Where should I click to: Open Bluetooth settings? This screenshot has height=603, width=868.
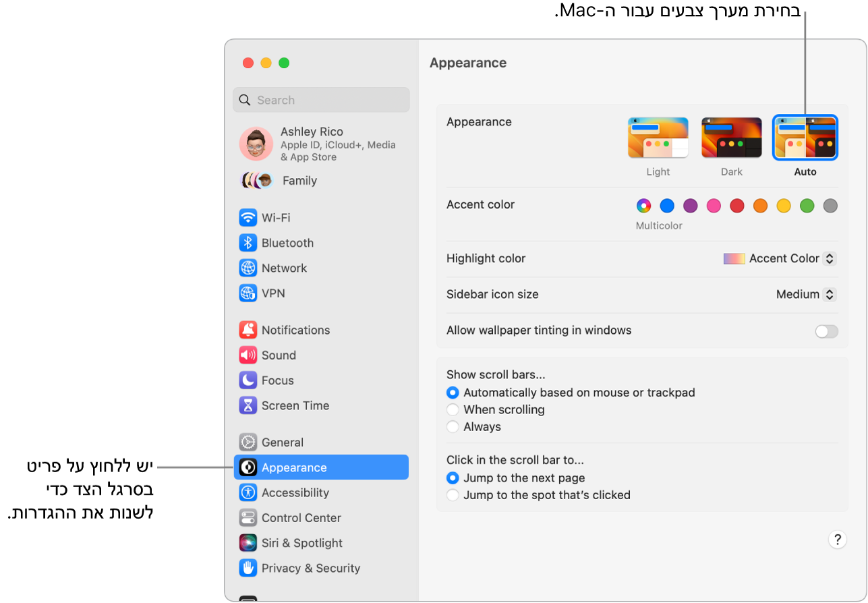pos(280,243)
